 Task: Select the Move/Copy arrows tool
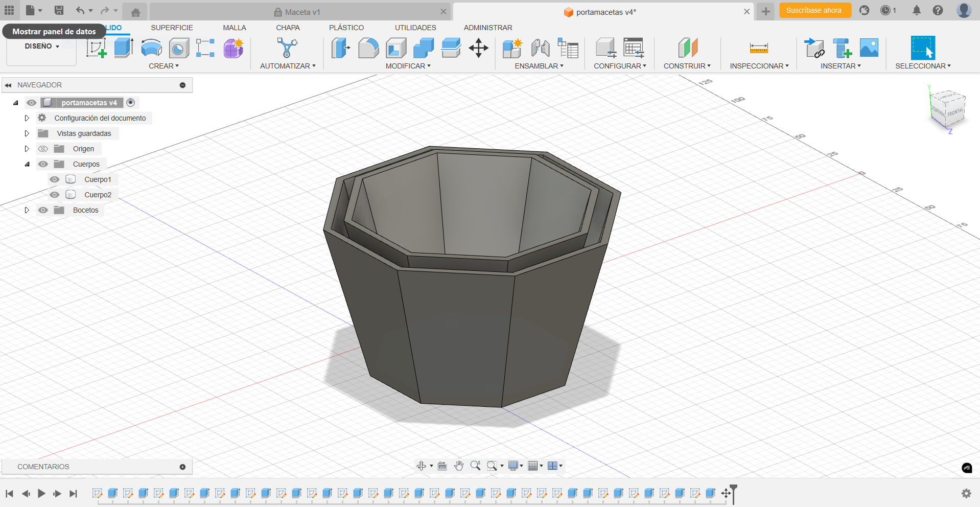pos(479,48)
